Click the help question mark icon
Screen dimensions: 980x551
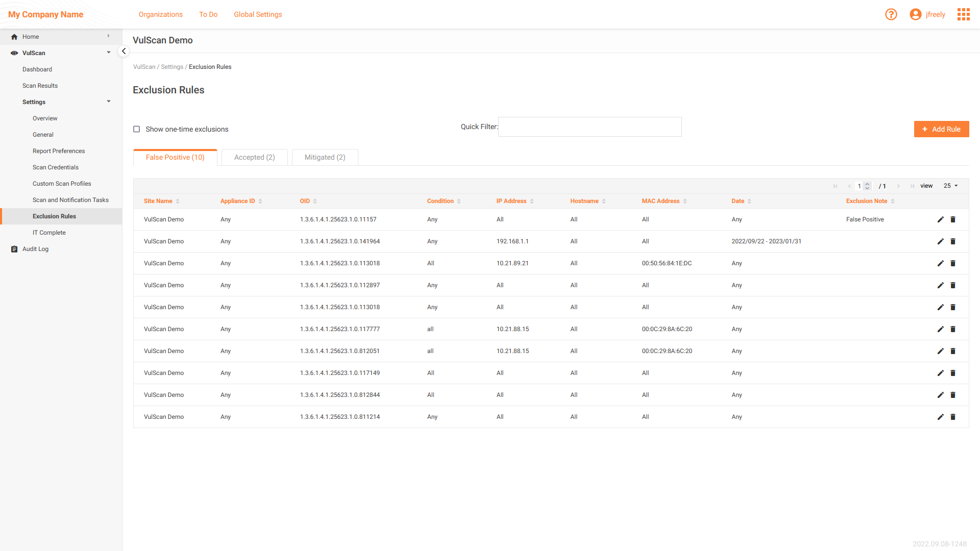pos(891,13)
